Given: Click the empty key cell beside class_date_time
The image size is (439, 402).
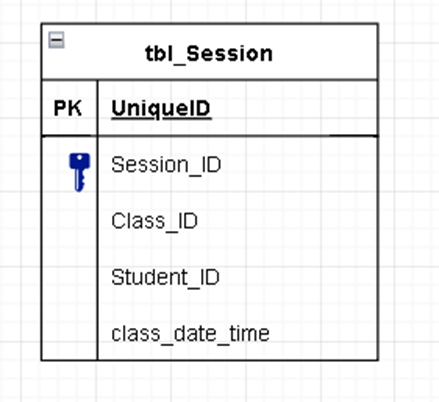Looking at the screenshot, I should (69, 333).
